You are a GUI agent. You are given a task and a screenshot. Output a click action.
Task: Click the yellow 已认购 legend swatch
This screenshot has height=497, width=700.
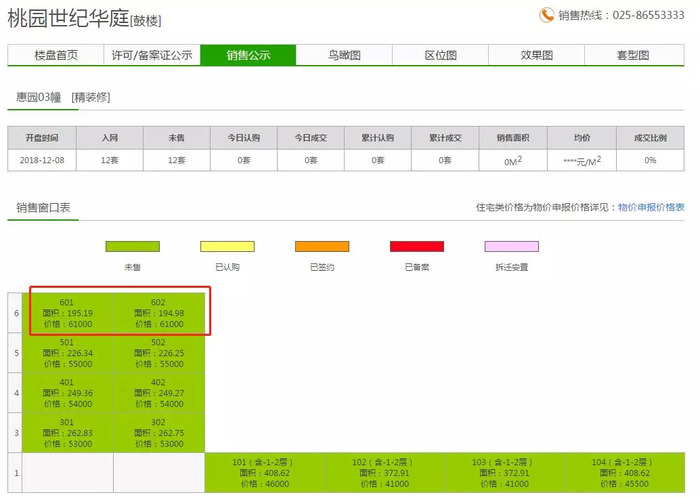point(227,246)
